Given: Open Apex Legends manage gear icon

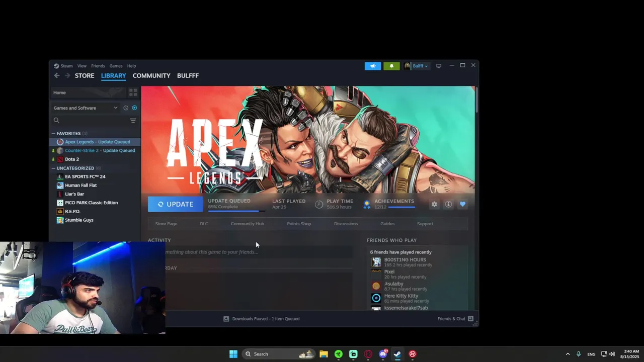Looking at the screenshot, I should [x=434, y=204].
